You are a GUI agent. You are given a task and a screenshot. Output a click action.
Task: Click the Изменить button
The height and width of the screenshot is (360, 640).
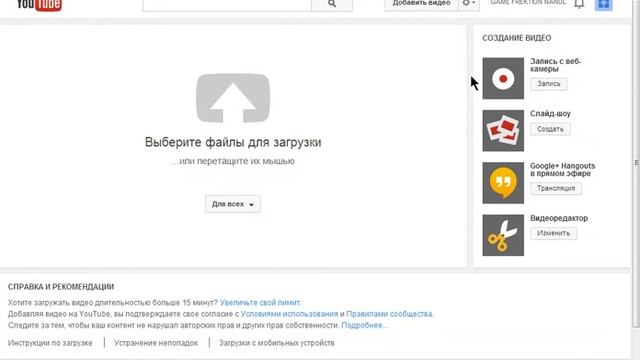553,233
